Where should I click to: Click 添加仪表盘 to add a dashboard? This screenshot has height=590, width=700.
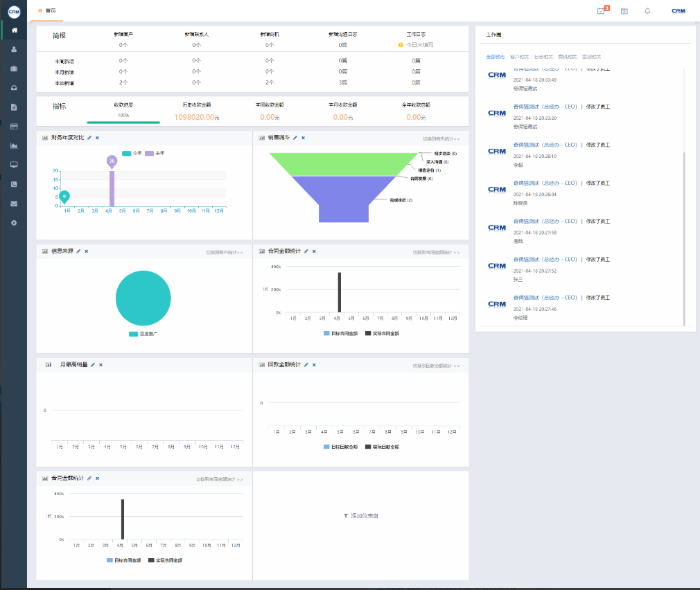click(x=361, y=516)
